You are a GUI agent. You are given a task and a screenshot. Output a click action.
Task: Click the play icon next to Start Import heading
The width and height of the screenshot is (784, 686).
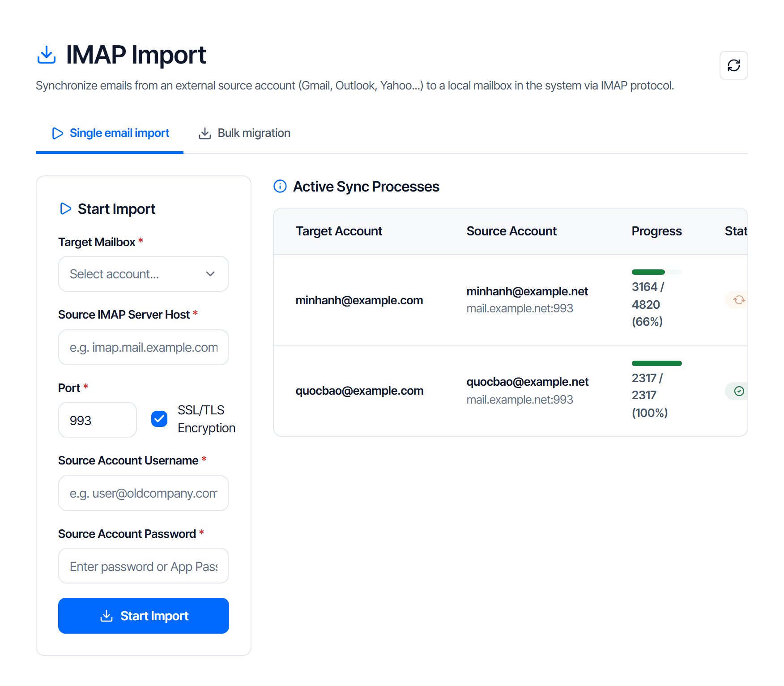click(x=65, y=209)
